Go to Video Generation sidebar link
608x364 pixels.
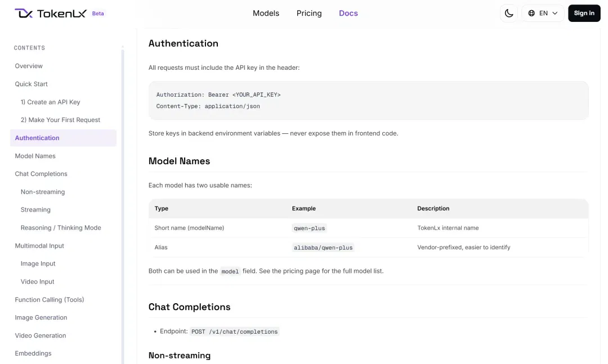[x=41, y=335]
